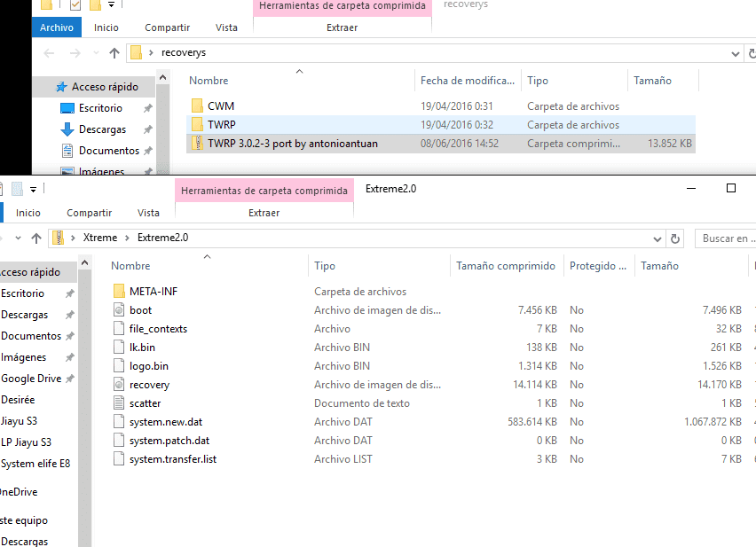Open the Extraer tab in Extreme2.0 window
This screenshot has height=547, width=756.
click(264, 213)
